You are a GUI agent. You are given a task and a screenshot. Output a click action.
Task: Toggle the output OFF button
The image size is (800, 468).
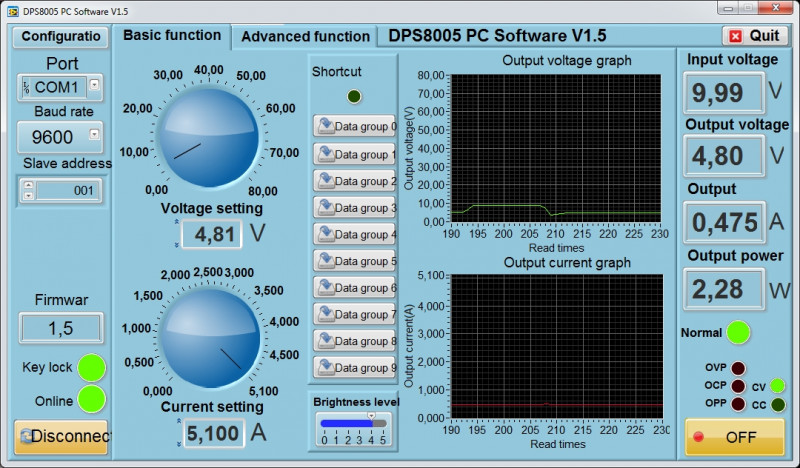point(734,437)
